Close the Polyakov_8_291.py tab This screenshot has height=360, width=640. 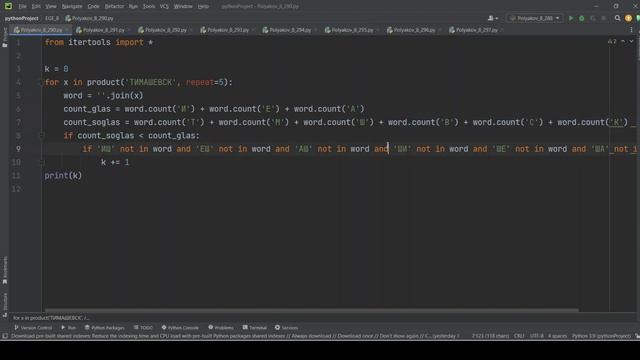[x=129, y=30]
